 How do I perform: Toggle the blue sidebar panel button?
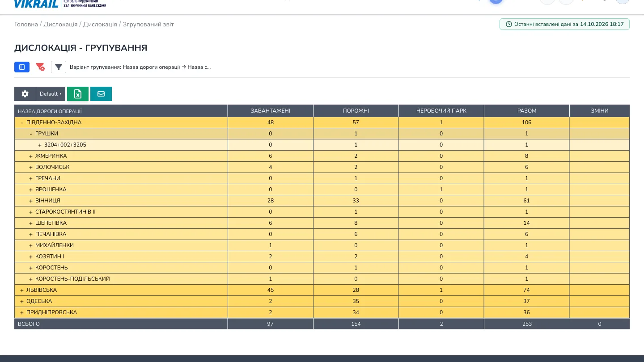pos(22,67)
